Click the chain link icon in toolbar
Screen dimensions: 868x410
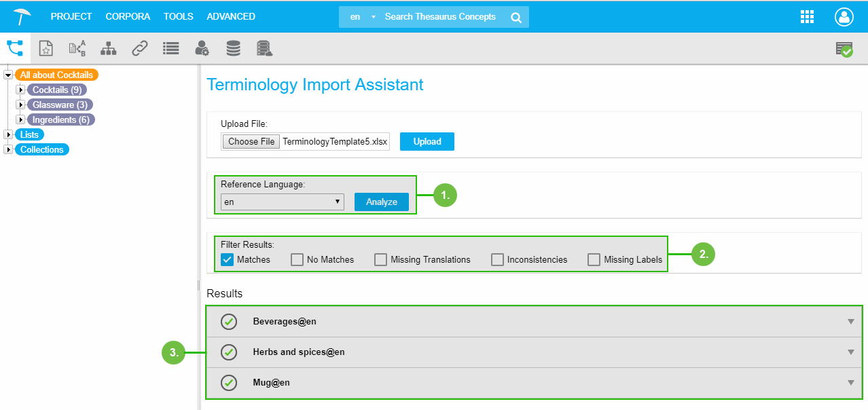pyautogui.click(x=139, y=48)
